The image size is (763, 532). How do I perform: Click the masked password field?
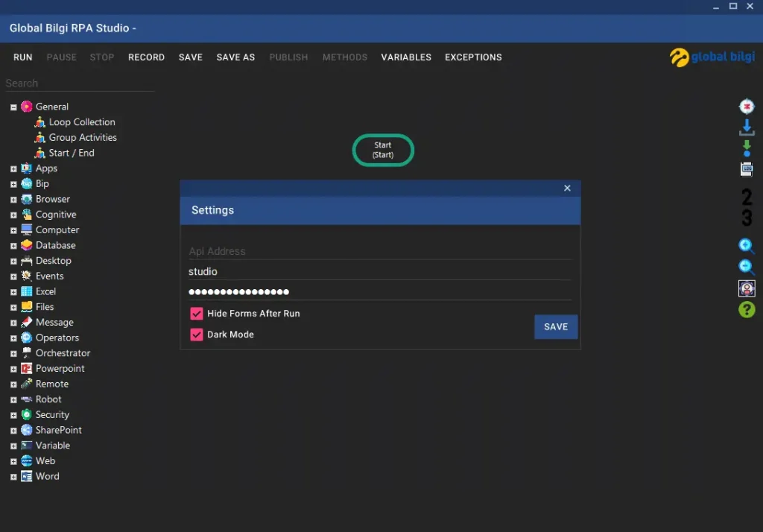point(379,292)
